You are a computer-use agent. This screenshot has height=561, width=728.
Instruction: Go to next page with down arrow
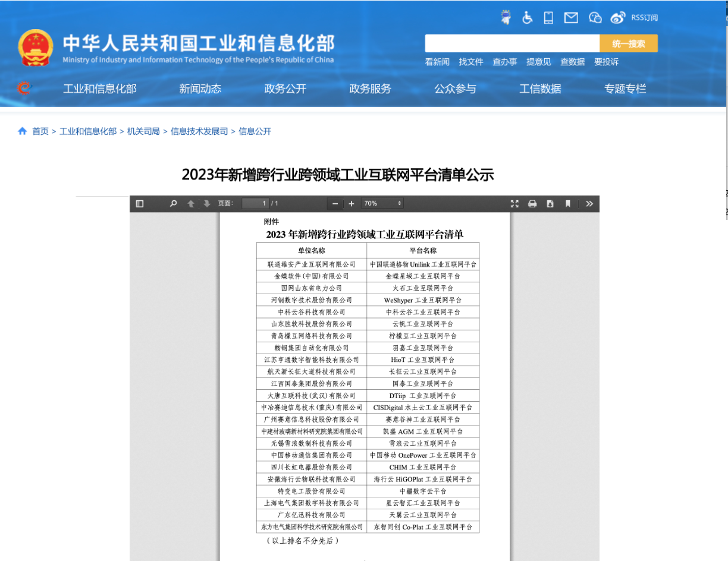[206, 203]
